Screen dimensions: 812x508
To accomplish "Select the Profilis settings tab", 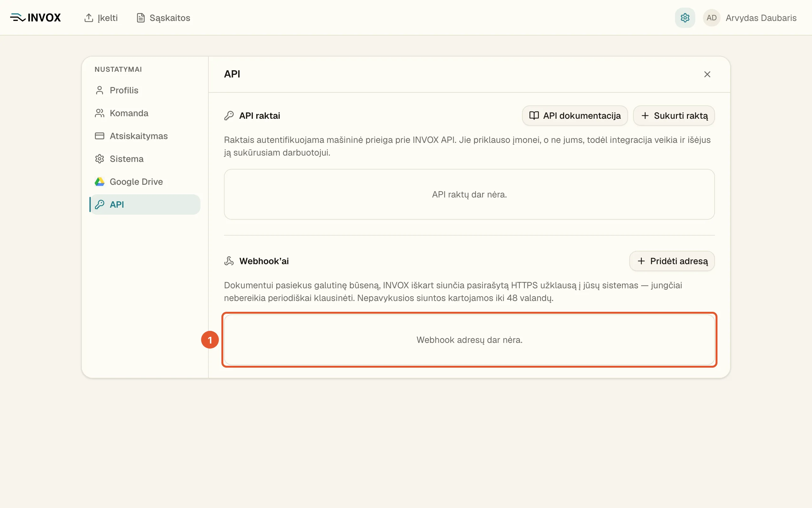I will [x=145, y=90].
